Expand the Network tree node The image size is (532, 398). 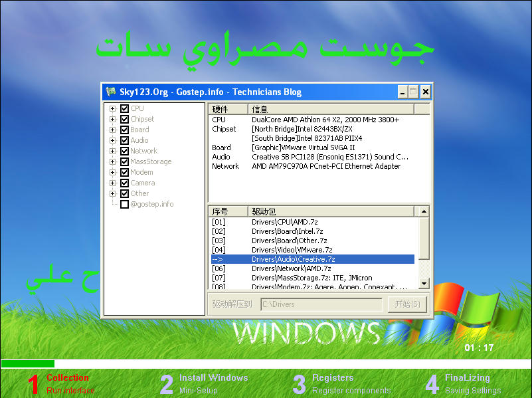click(112, 151)
